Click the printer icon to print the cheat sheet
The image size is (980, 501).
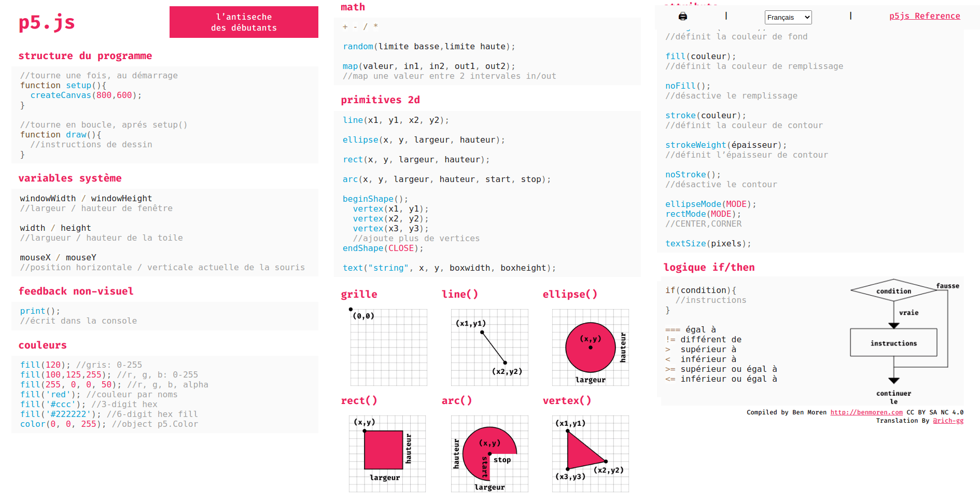point(682,17)
